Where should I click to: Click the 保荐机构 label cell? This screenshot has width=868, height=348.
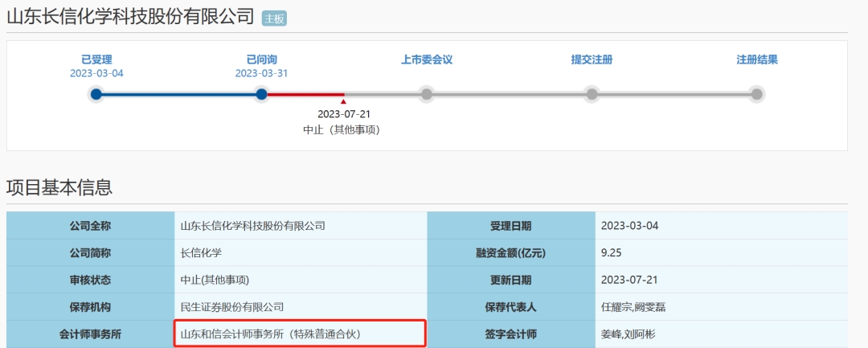90,307
